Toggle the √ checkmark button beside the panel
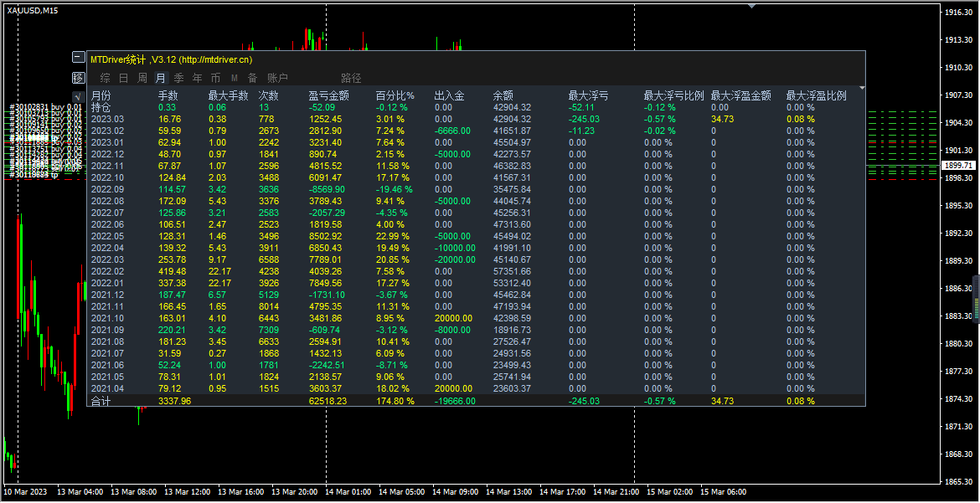Screen dimensions: 980x503 (78, 96)
